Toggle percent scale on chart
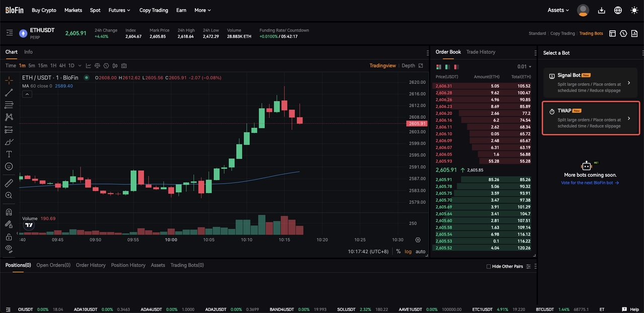Image resolution: width=644 pixels, height=313 pixels. (x=398, y=251)
